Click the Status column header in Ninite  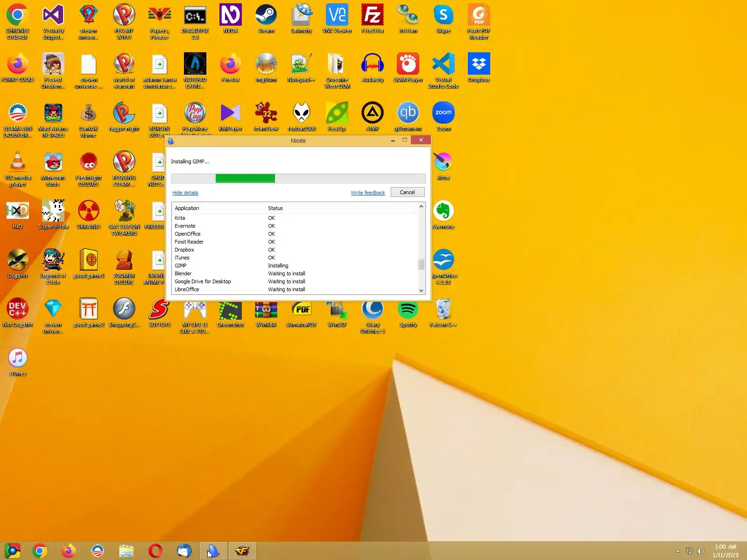(x=340, y=208)
